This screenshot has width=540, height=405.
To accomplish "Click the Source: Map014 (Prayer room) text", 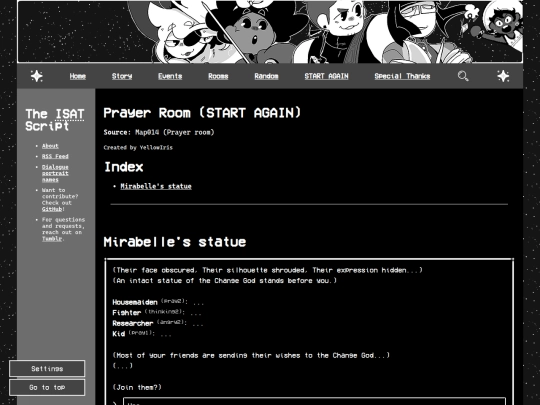I will pos(159,132).
